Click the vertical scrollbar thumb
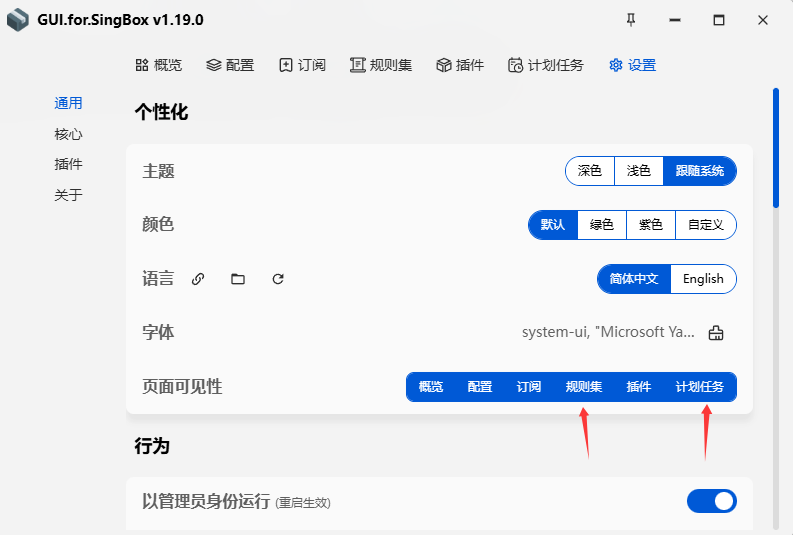The image size is (793, 535). [776, 148]
